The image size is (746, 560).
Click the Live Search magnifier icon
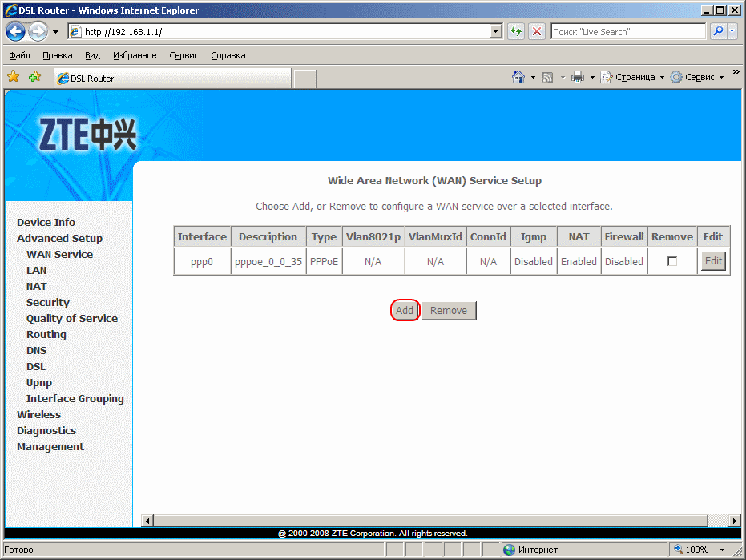tap(718, 32)
